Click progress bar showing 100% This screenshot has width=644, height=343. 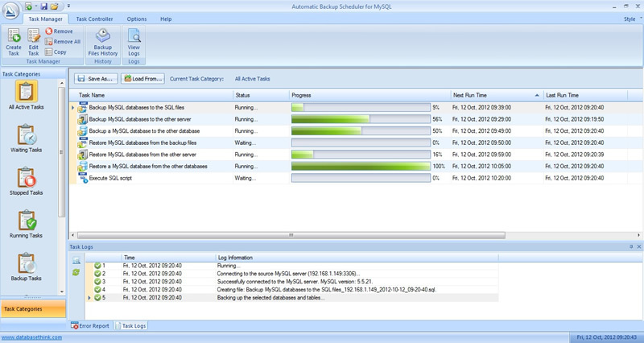pos(361,167)
